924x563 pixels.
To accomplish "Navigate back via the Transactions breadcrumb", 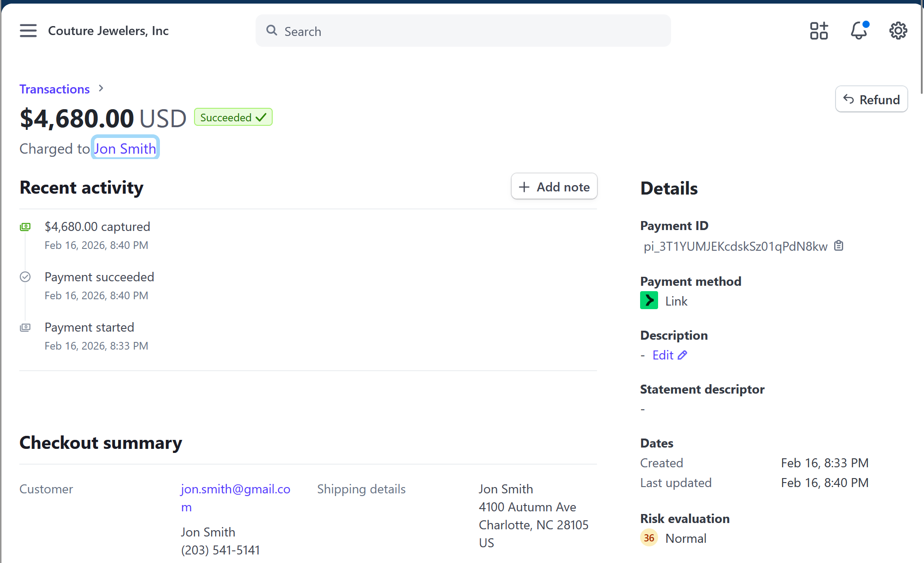I will 54,89.
